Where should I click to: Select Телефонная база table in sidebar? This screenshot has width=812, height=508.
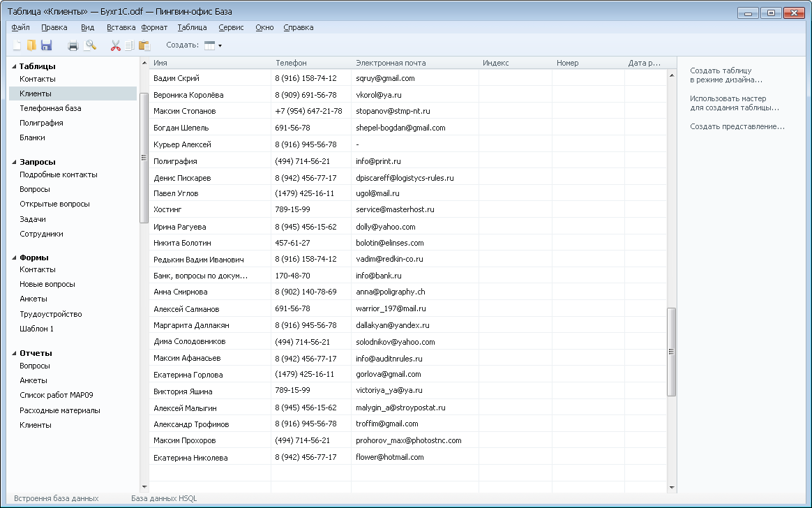50,108
